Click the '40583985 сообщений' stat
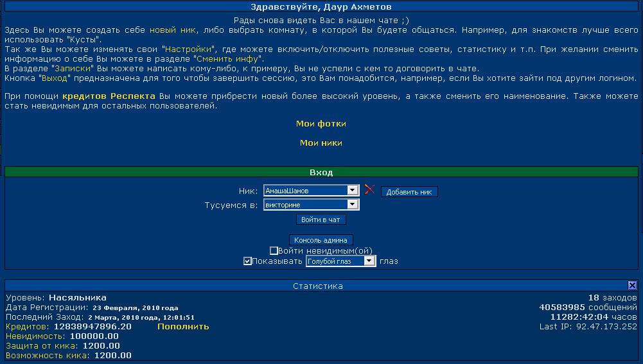 click(x=588, y=307)
